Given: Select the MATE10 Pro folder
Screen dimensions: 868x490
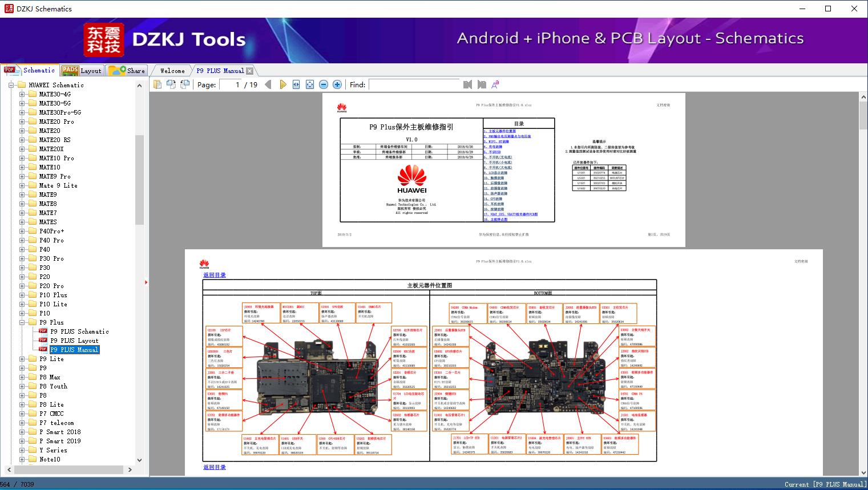Looking at the screenshot, I should click(x=56, y=158).
